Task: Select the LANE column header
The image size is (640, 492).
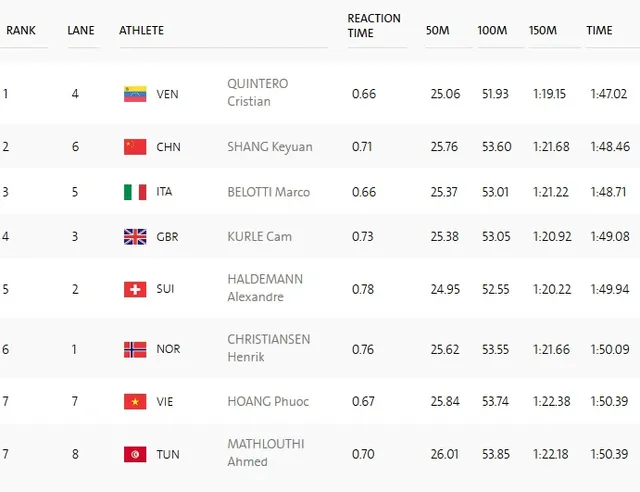Action: [81, 30]
